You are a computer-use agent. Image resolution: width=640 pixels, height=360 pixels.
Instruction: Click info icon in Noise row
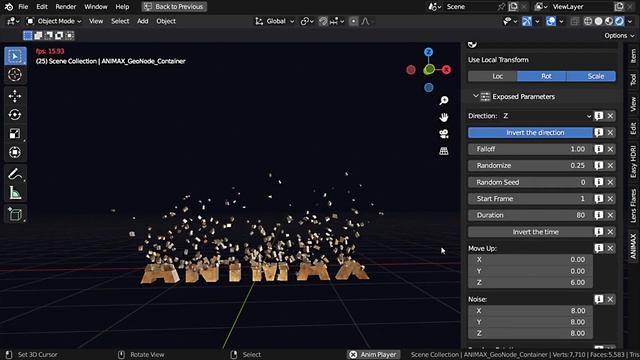599,299
